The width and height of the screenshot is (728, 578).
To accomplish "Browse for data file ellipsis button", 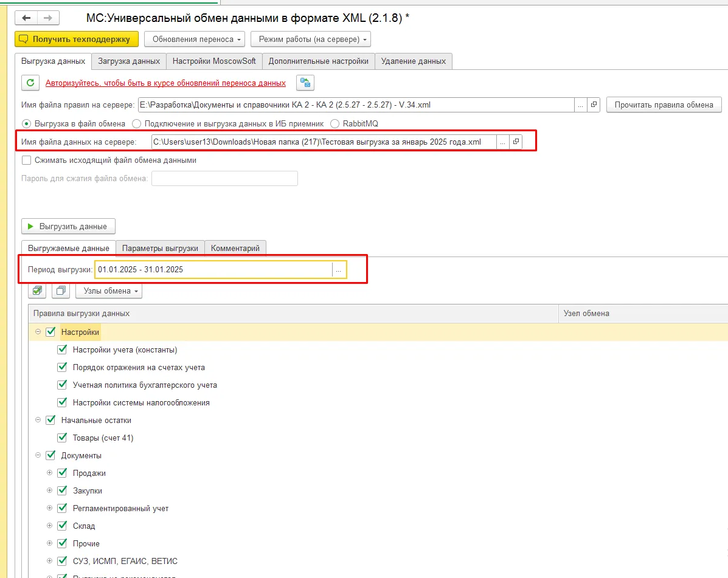I will (502, 142).
